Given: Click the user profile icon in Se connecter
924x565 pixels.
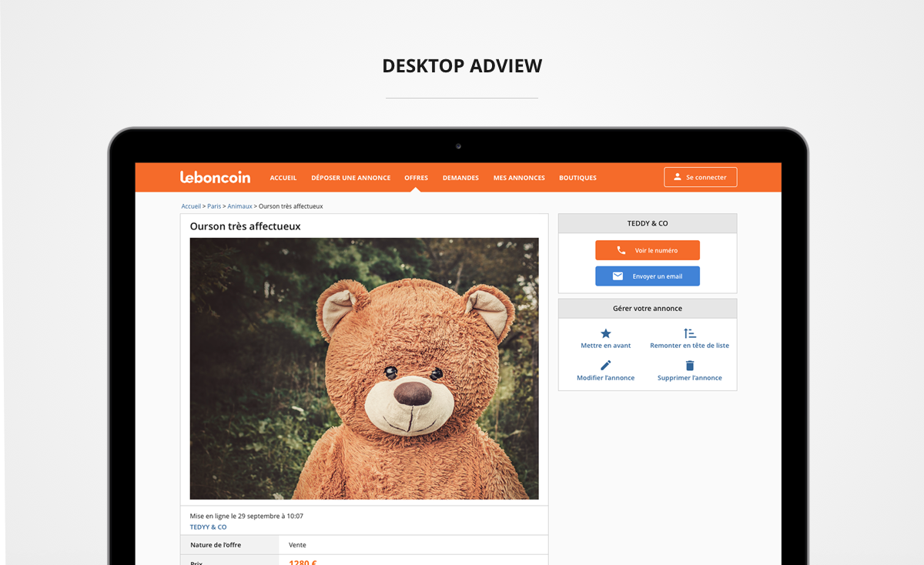Looking at the screenshot, I should pyautogui.click(x=678, y=177).
